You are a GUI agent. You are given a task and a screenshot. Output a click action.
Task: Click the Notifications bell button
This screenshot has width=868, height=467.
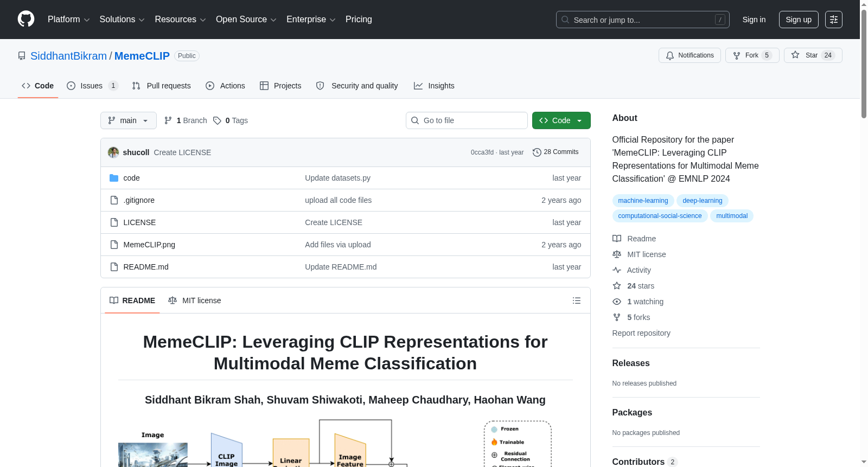point(690,55)
